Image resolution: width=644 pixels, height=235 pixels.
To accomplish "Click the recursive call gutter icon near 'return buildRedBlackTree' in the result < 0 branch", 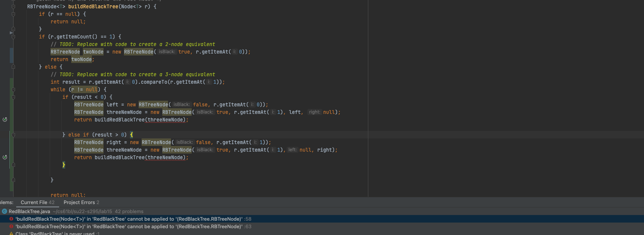I will point(5,120).
